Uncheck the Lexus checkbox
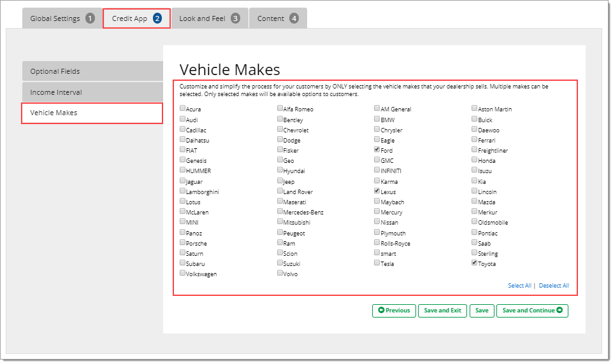 377,191
